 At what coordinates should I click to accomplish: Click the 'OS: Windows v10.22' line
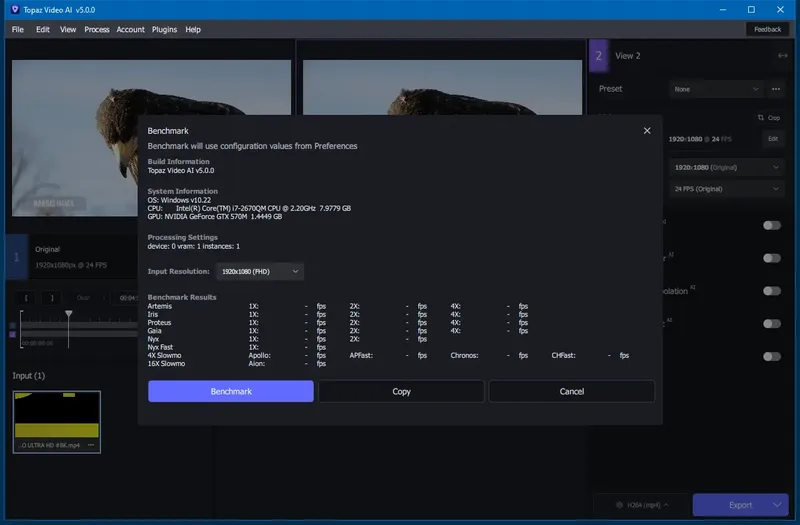point(179,200)
